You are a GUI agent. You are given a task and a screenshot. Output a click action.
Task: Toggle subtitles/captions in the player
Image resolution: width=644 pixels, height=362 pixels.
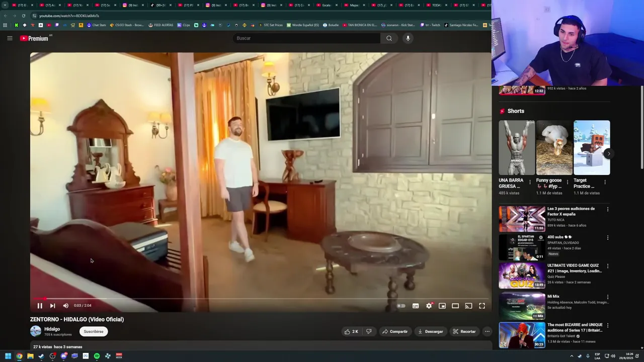pyautogui.click(x=416, y=306)
